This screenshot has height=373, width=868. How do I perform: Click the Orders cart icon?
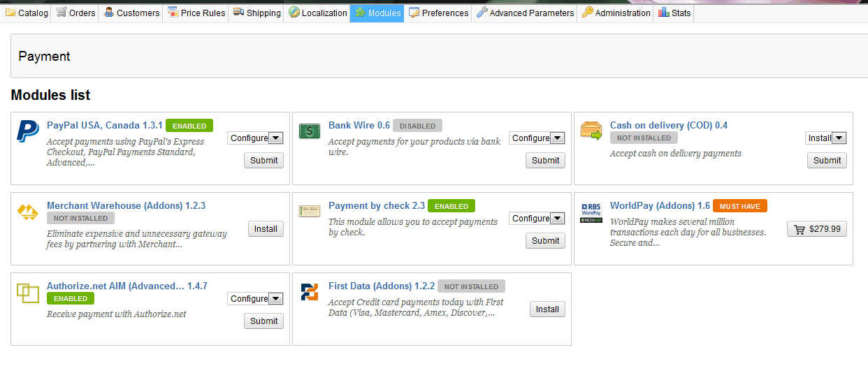click(x=62, y=13)
